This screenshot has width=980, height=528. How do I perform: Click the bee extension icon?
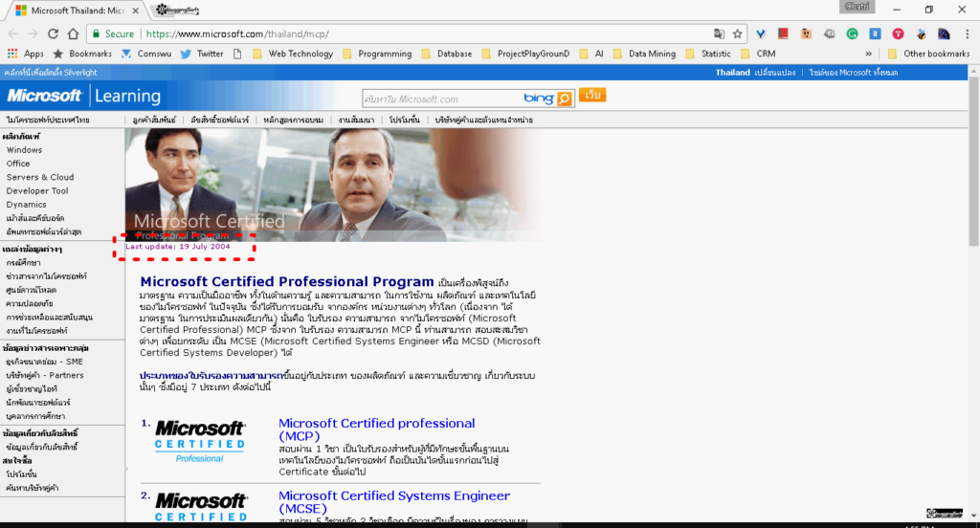coord(922,33)
